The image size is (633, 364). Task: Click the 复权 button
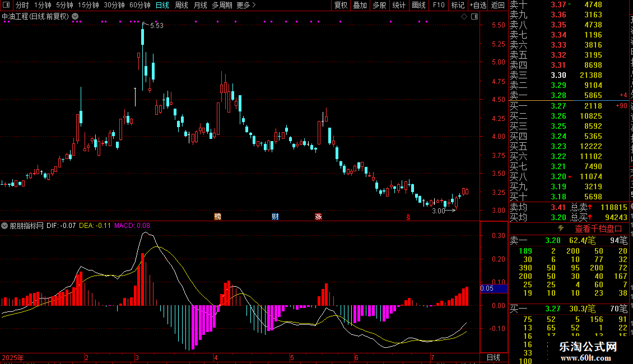pos(341,5)
